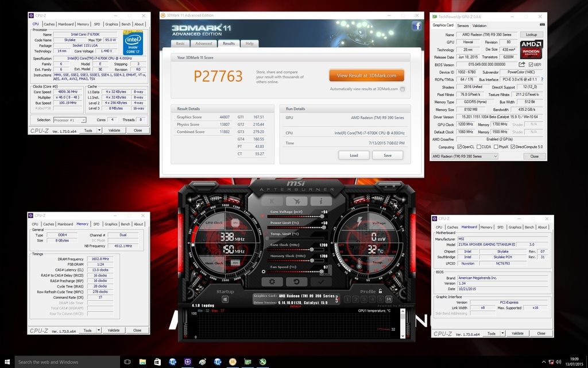The width and height of the screenshot is (588, 368).
Task: Click the Lookup button in GPU-Z
Action: [x=531, y=34]
